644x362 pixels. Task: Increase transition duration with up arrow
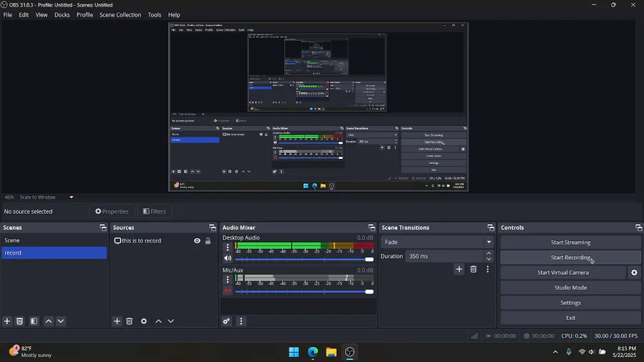point(489,253)
